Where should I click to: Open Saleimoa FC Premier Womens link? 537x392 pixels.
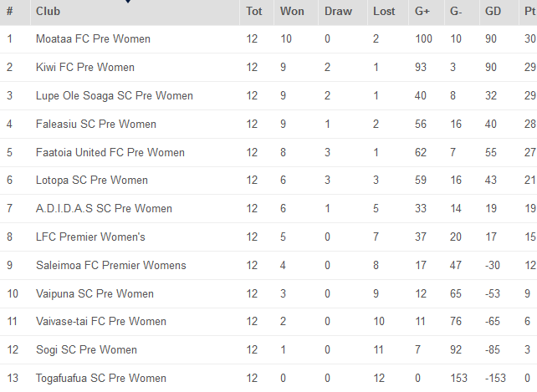pyautogui.click(x=111, y=266)
